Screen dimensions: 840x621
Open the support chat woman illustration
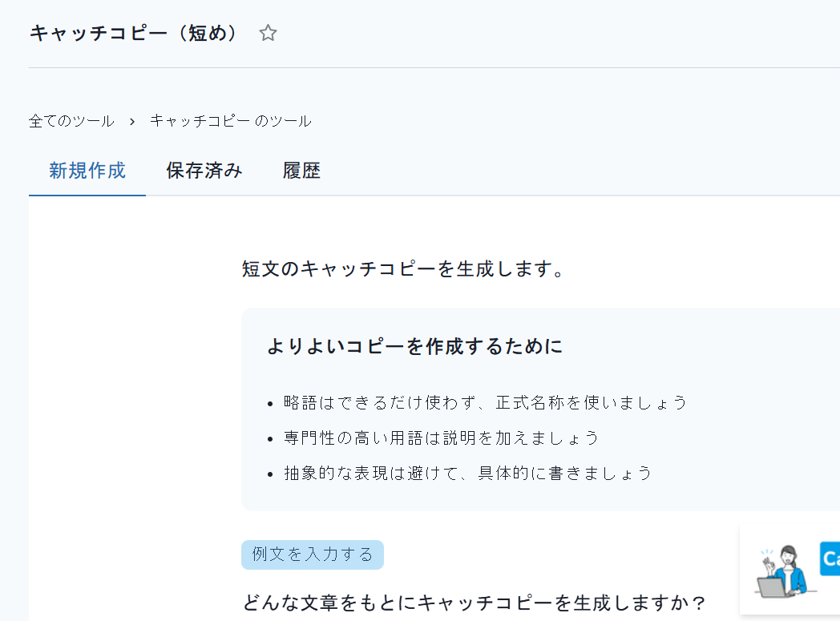point(785,572)
